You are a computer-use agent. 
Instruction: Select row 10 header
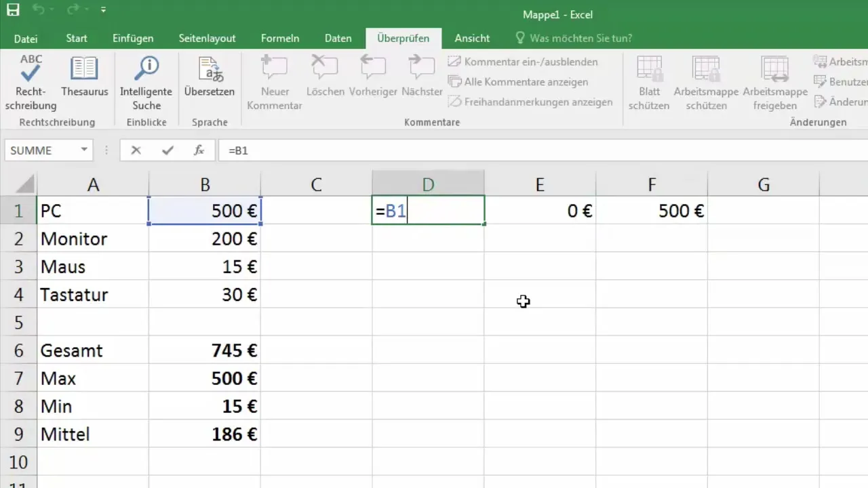(x=18, y=462)
